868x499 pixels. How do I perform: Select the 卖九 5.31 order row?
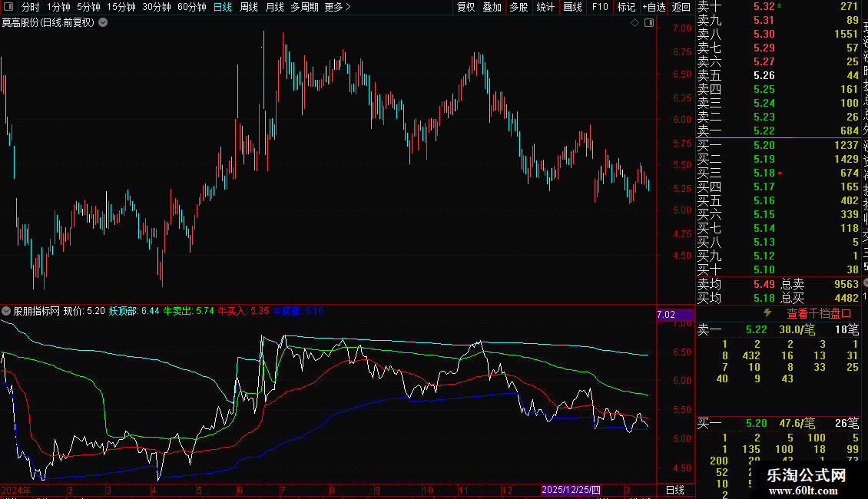point(778,21)
